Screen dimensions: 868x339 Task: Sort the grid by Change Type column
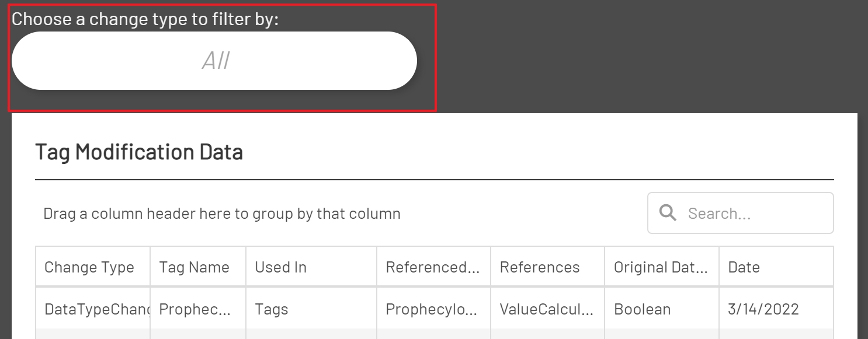tap(89, 267)
